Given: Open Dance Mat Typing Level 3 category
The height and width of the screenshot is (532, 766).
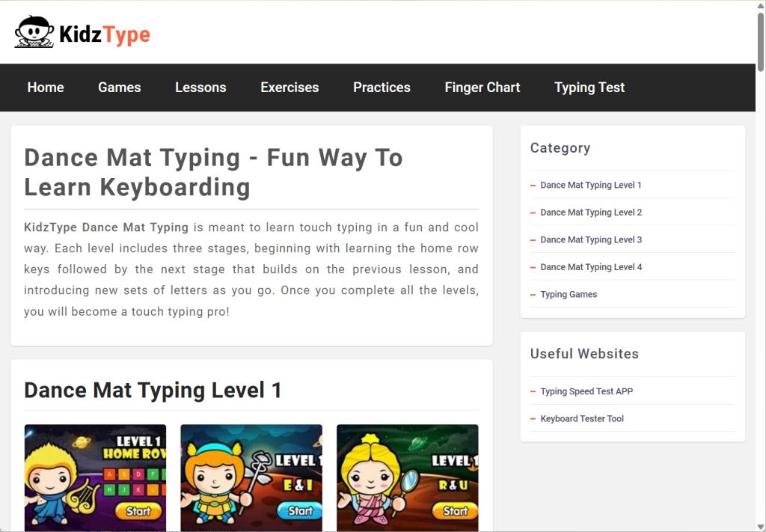Looking at the screenshot, I should pos(590,239).
